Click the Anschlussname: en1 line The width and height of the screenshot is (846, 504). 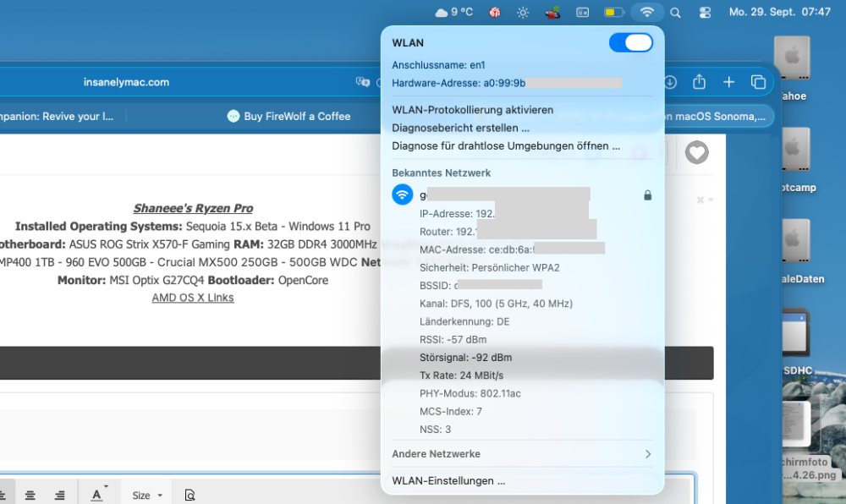(x=438, y=65)
